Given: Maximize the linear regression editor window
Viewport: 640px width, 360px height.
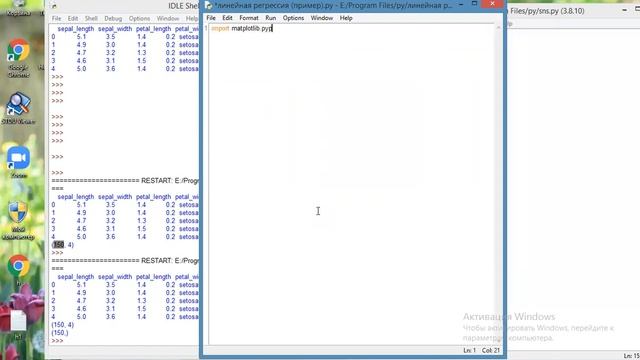Looking at the screenshot, I should coord(474,4).
